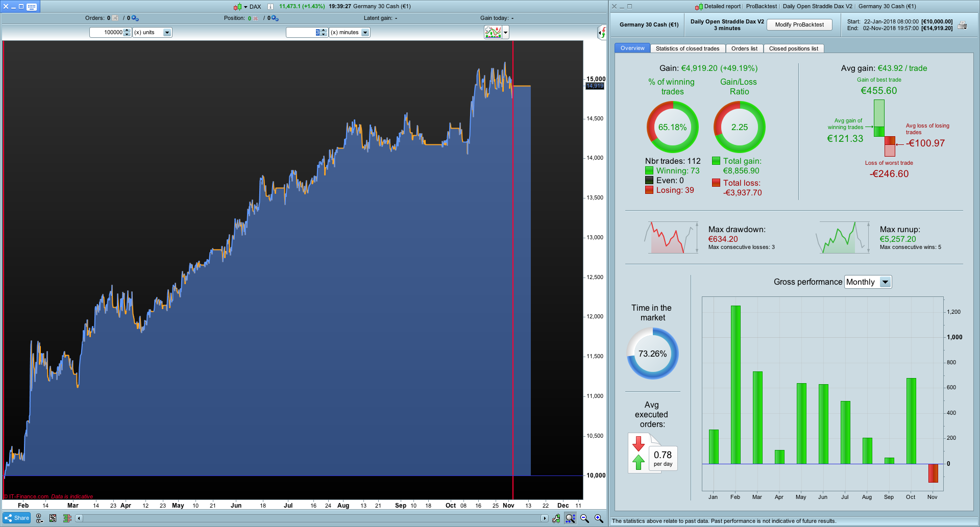
Task: Click the 100000 units quantity field
Action: (x=107, y=33)
